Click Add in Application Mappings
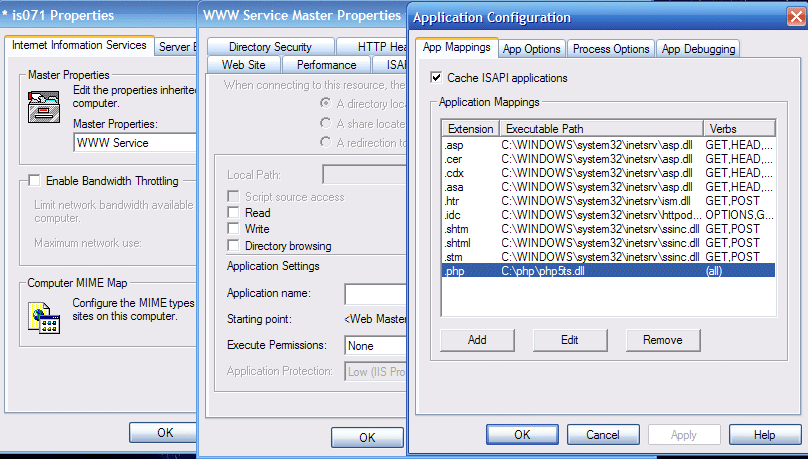The height and width of the screenshot is (459, 808). pyautogui.click(x=477, y=340)
